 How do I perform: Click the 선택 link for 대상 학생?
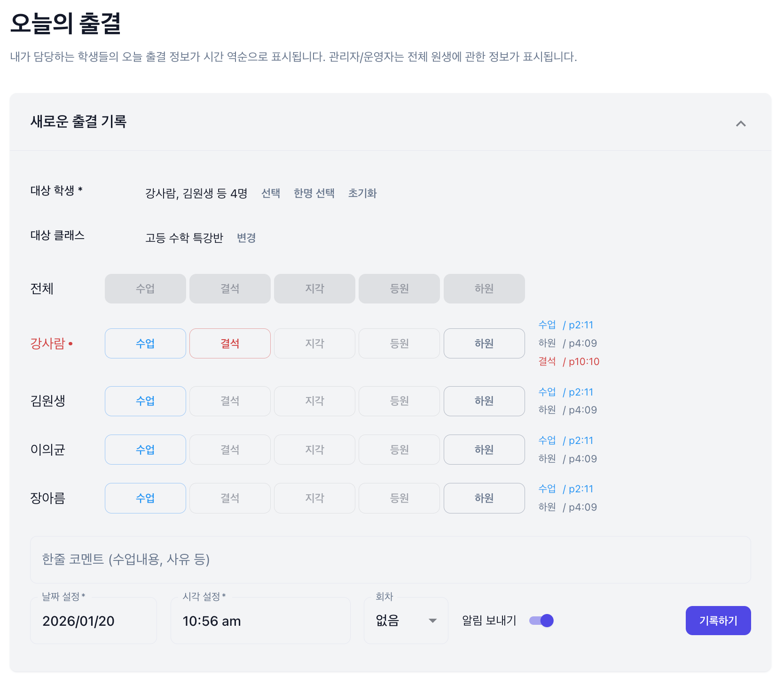271,193
